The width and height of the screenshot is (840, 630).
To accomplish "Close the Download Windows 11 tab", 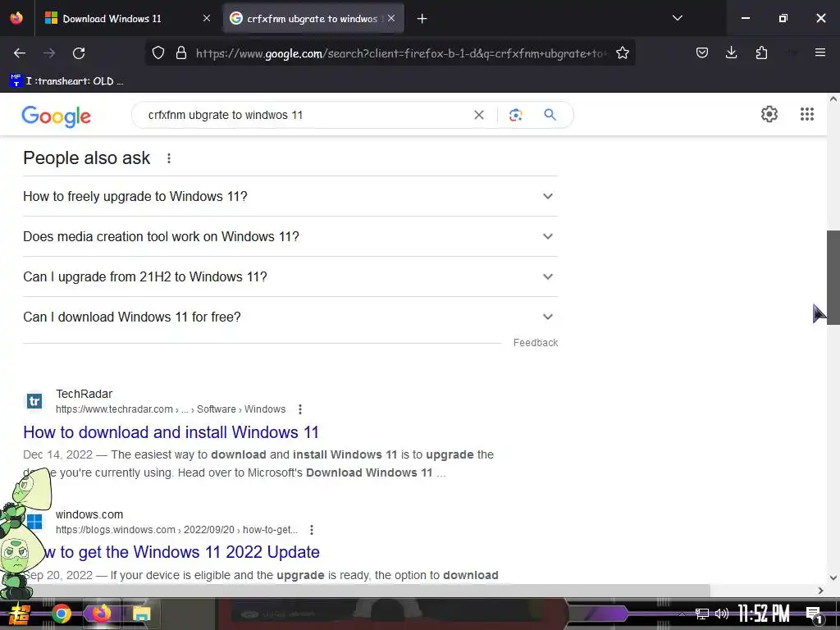I will [207, 19].
